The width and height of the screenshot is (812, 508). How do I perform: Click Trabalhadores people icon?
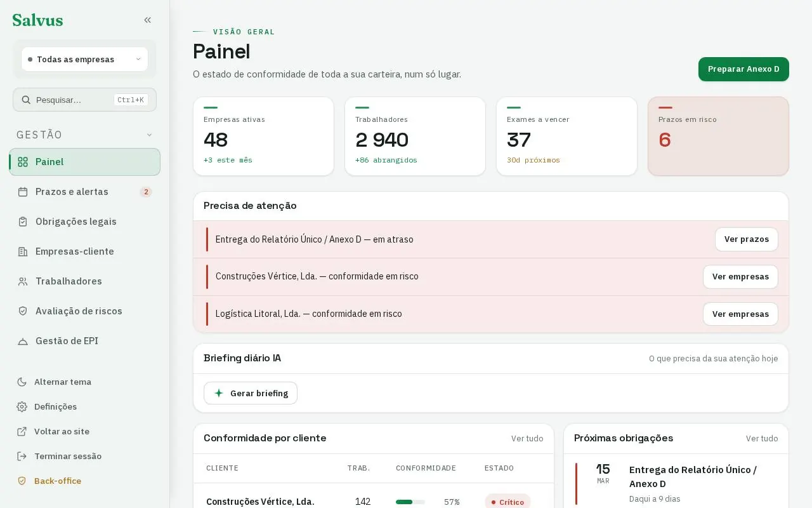(x=23, y=281)
